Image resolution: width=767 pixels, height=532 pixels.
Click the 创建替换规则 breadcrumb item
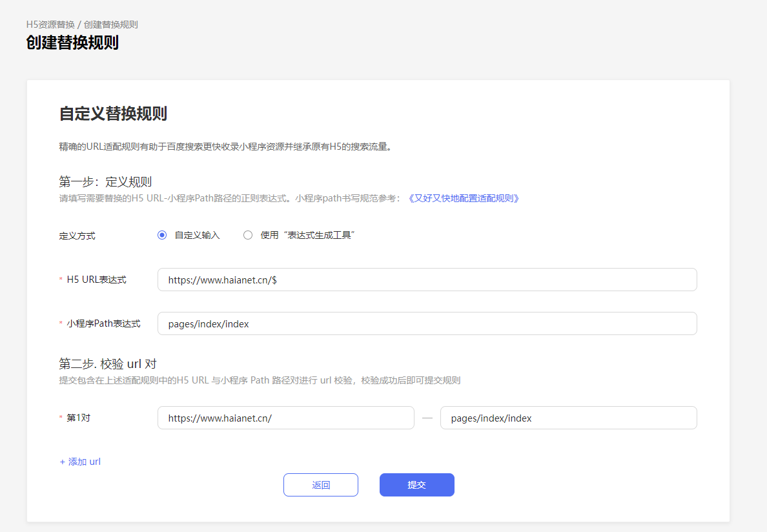click(110, 25)
